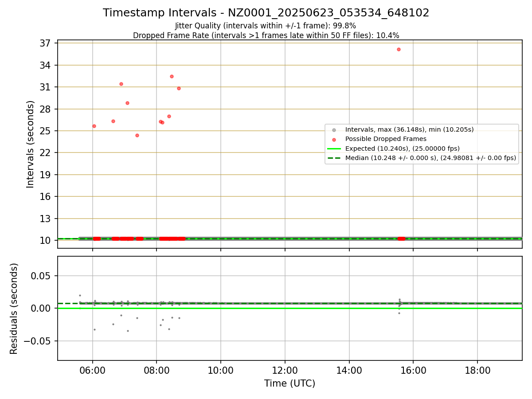Click the first red outlier at 25.6 seconds near 06:00
Image resolution: width=532 pixels, height=399 pixels.
click(x=94, y=126)
